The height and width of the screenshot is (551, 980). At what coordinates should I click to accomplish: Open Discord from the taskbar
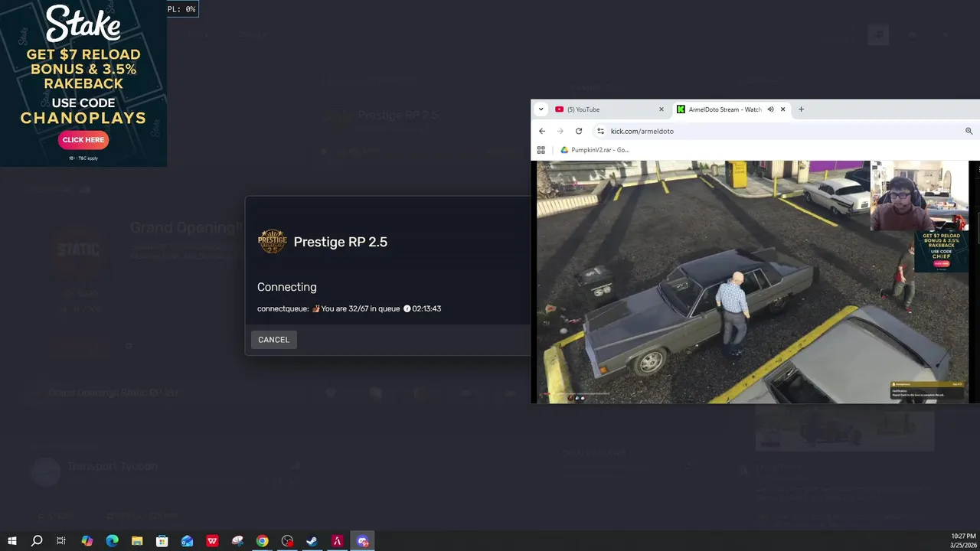362,541
